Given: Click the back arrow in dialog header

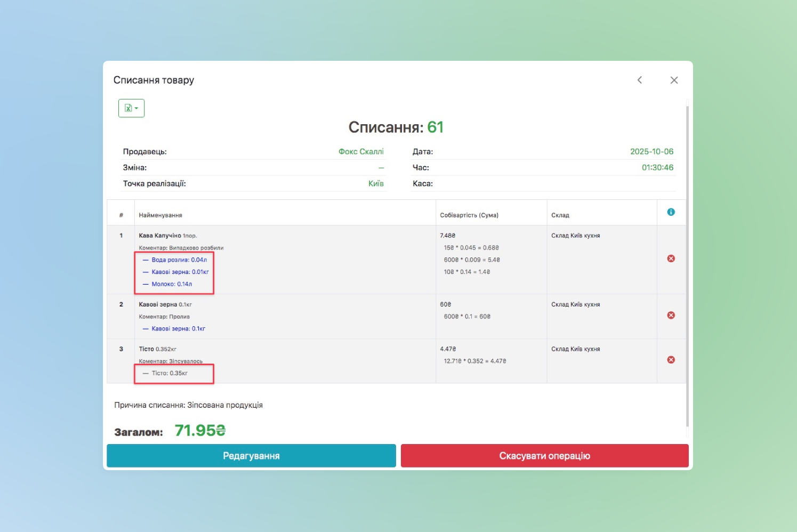Looking at the screenshot, I should coord(640,80).
